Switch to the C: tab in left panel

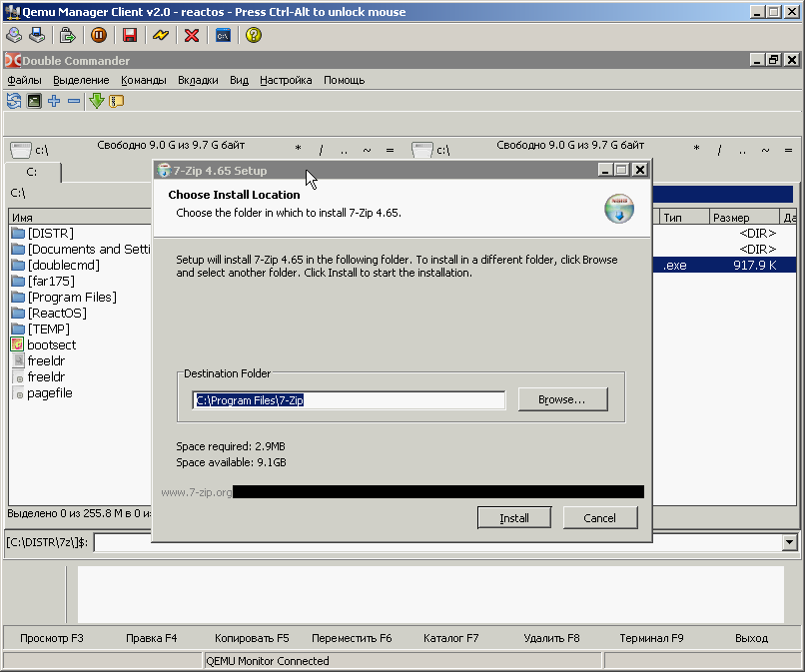pyautogui.click(x=31, y=173)
